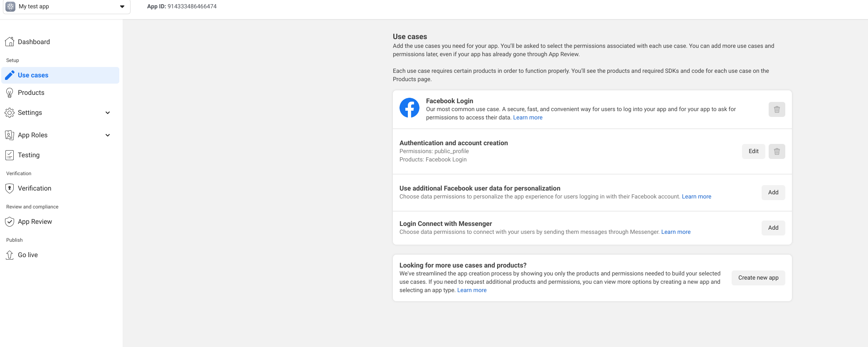Screen dimensions: 868x347
Task: Delete Authentication and account creation entry
Action: pyautogui.click(x=777, y=151)
